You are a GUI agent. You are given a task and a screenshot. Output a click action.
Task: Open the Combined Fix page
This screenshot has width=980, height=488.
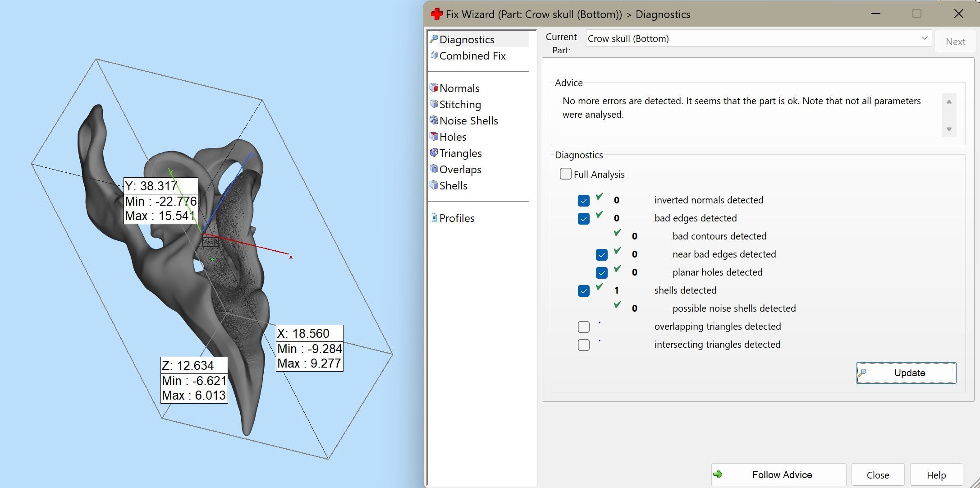click(472, 56)
